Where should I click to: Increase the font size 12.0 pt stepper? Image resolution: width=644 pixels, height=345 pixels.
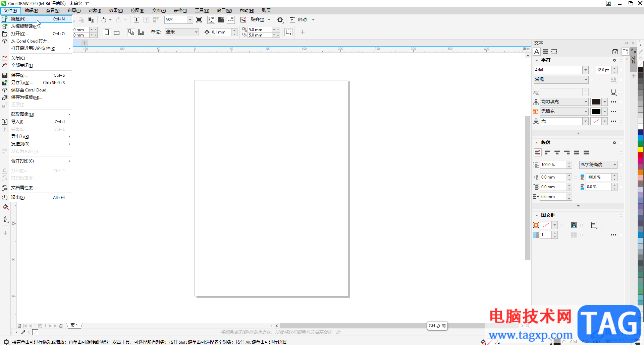pos(614,68)
